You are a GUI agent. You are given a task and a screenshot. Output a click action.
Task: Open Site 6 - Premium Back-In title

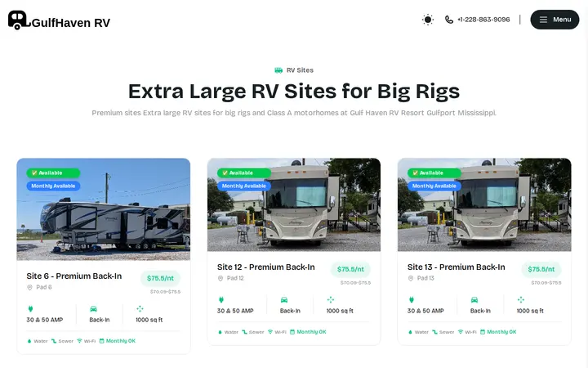(74, 276)
